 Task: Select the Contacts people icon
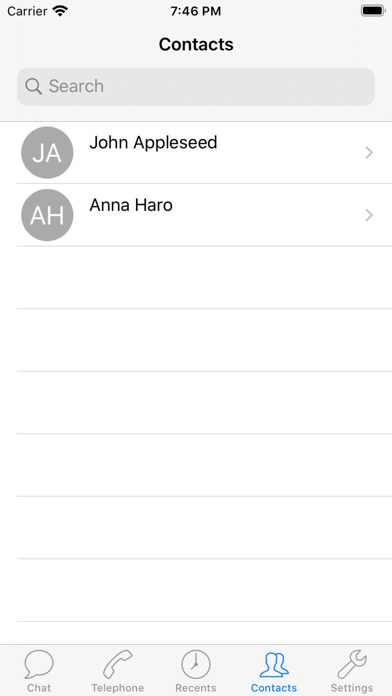274,664
